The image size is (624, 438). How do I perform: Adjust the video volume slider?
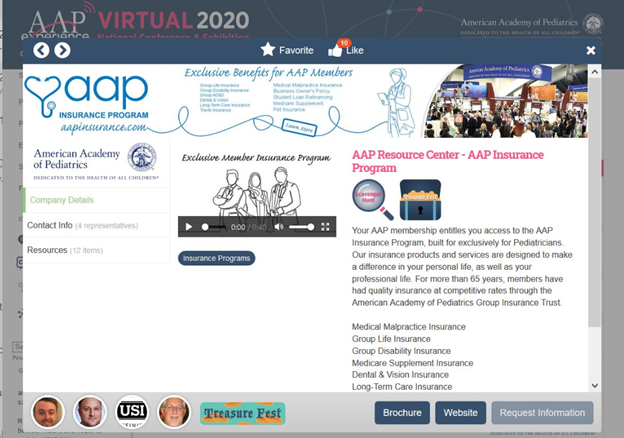[301, 227]
